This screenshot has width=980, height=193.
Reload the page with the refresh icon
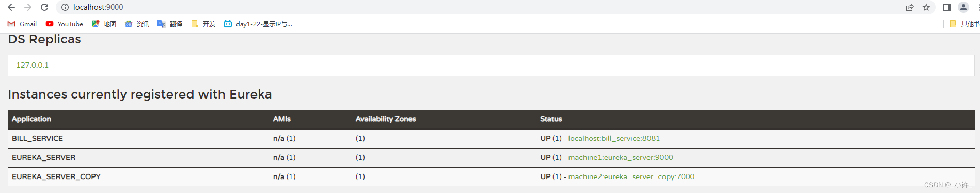[x=44, y=7]
